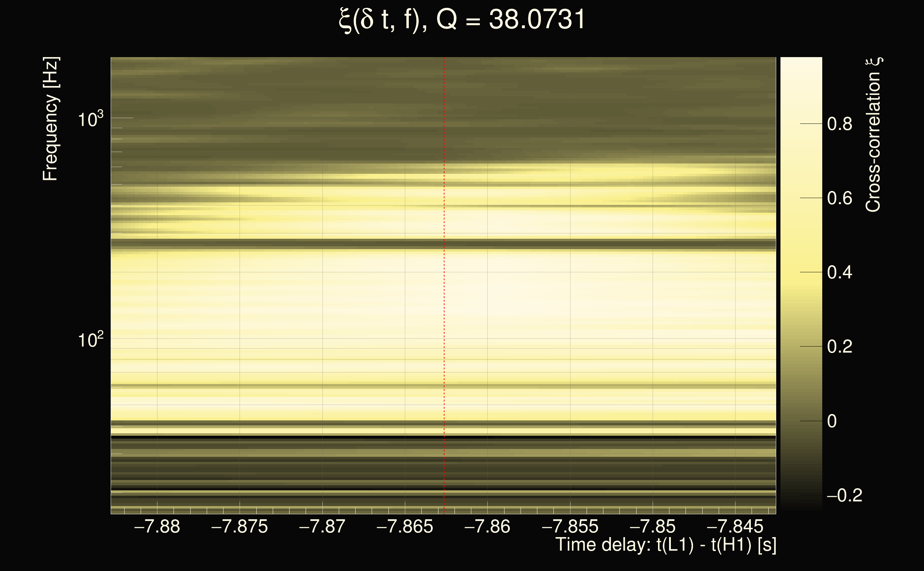Screen dimensions: 924x571
Task: Click the -7.85 x-axis tick label
Action: click(652, 526)
